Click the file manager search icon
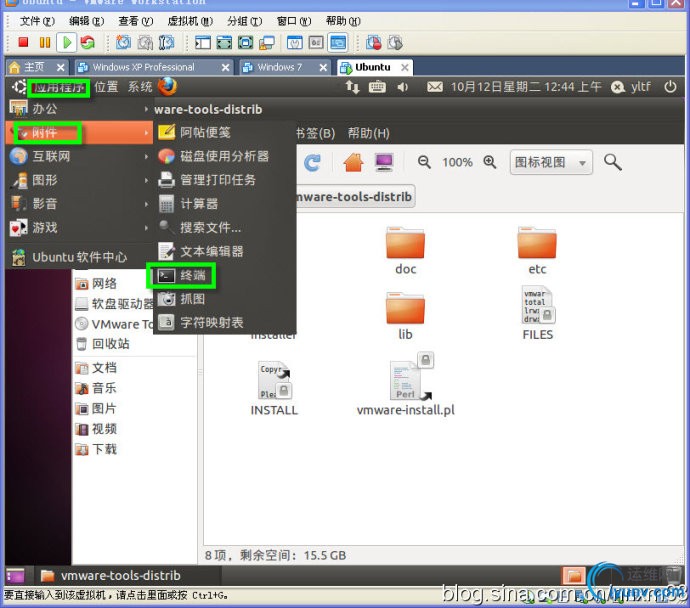The image size is (690, 608). [x=613, y=162]
